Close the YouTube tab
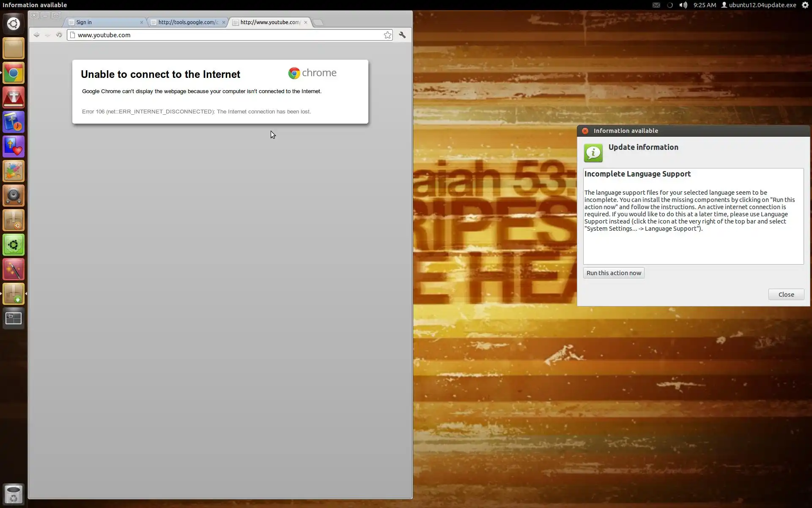Screen dimensions: 812x508 pos(306,22)
